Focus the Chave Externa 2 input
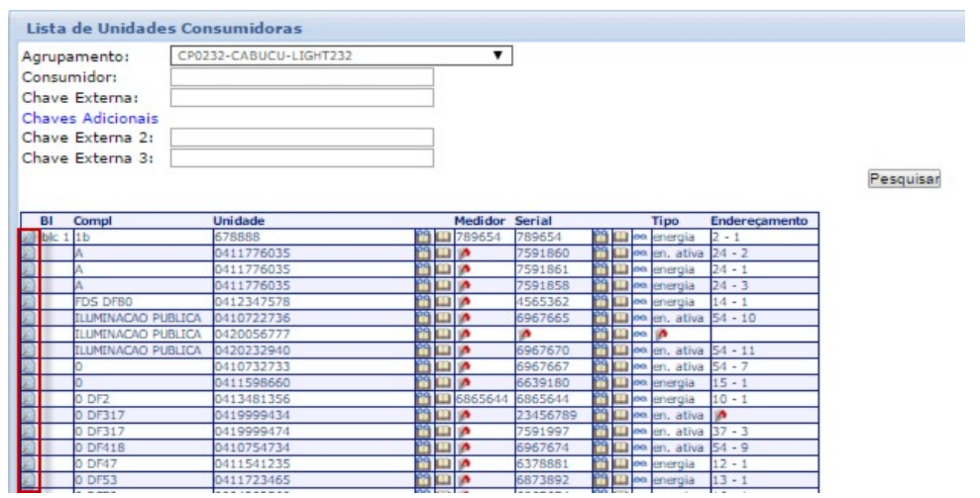This screenshot has width=980, height=498. (302, 138)
